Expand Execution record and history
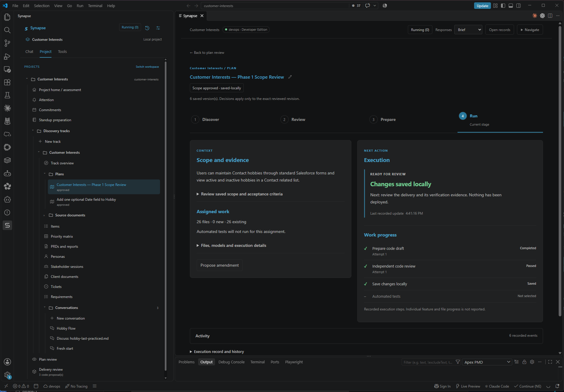The width and height of the screenshot is (564, 392). coord(217,351)
